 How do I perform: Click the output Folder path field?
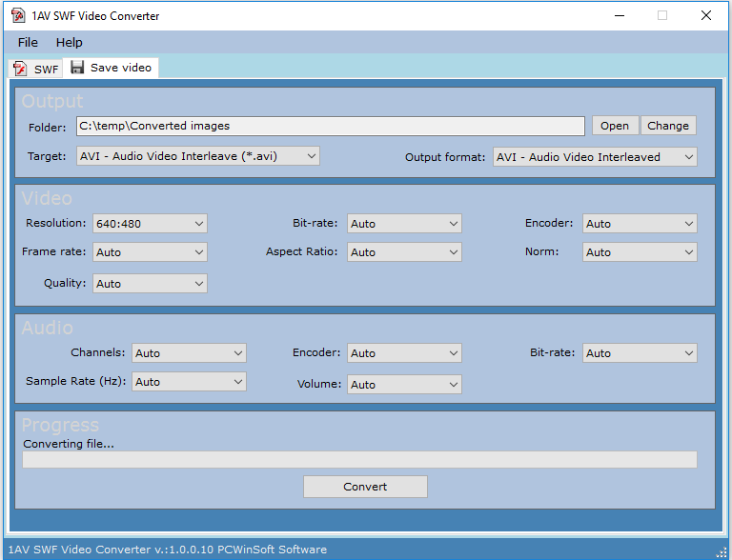click(x=331, y=126)
